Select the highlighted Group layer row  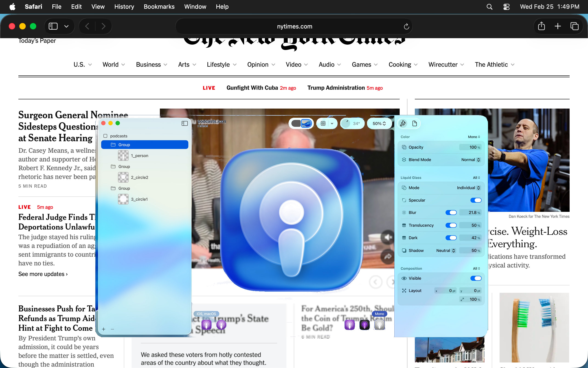(x=144, y=145)
